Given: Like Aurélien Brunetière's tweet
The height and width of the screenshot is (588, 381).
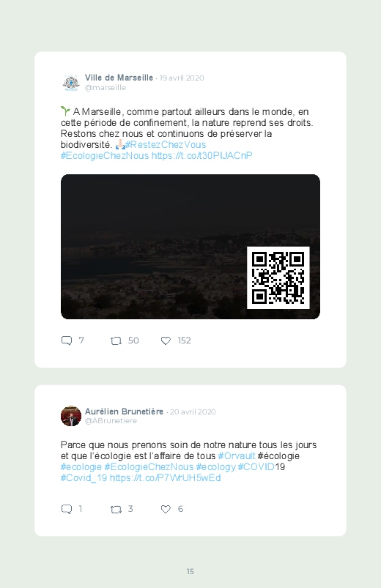Looking at the screenshot, I should click(x=166, y=509).
